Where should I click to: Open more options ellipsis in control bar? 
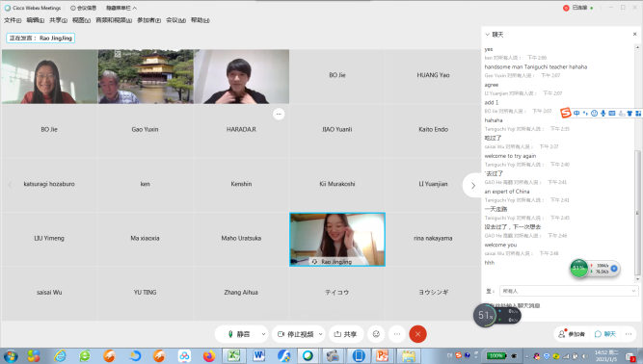pos(397,334)
